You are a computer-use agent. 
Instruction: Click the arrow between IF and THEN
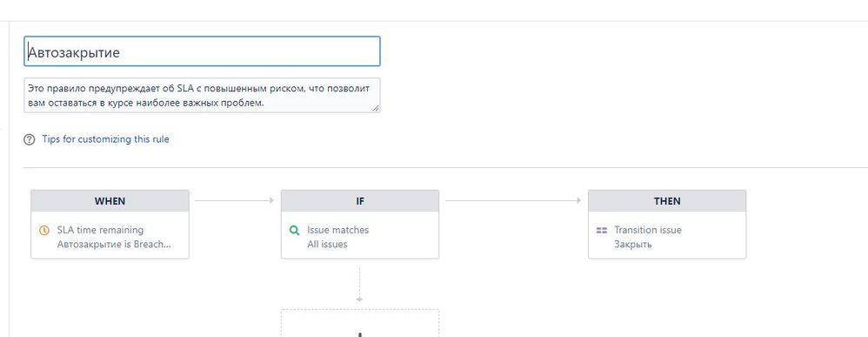513,200
